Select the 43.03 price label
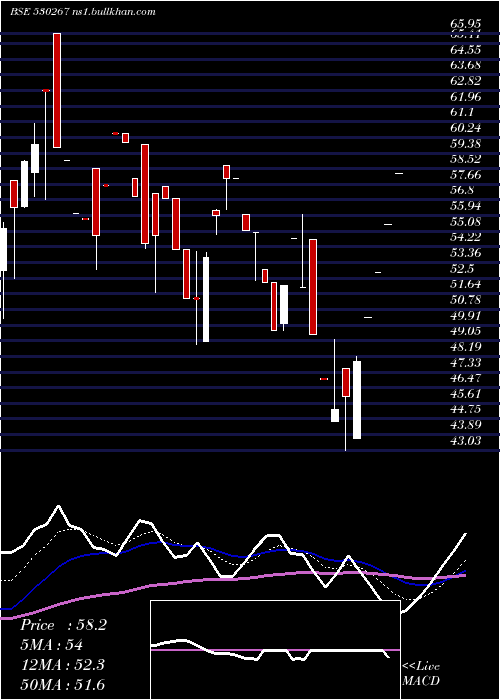The height and width of the screenshot is (700, 500). [466, 441]
